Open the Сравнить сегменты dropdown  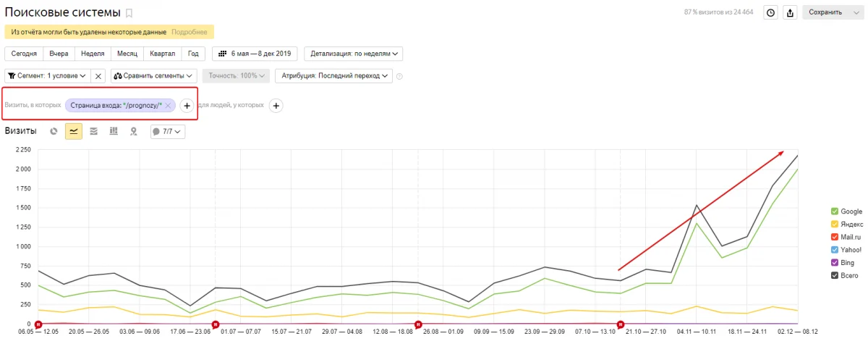(x=154, y=75)
